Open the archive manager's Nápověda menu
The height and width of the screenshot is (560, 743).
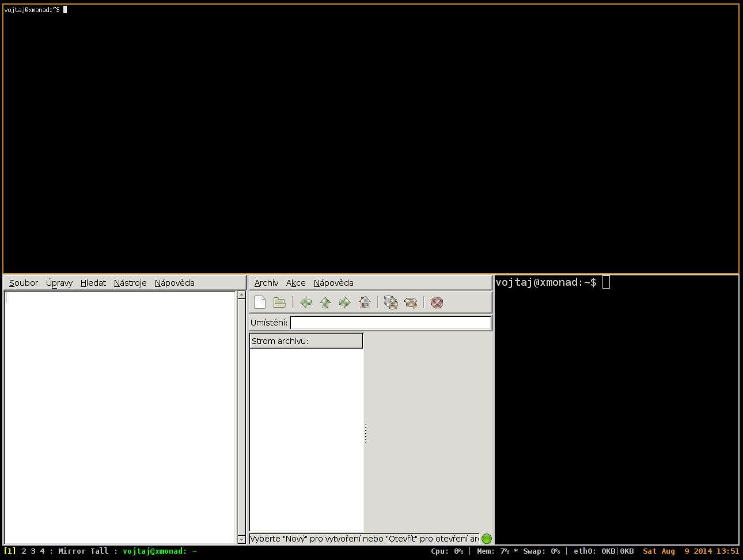[333, 283]
